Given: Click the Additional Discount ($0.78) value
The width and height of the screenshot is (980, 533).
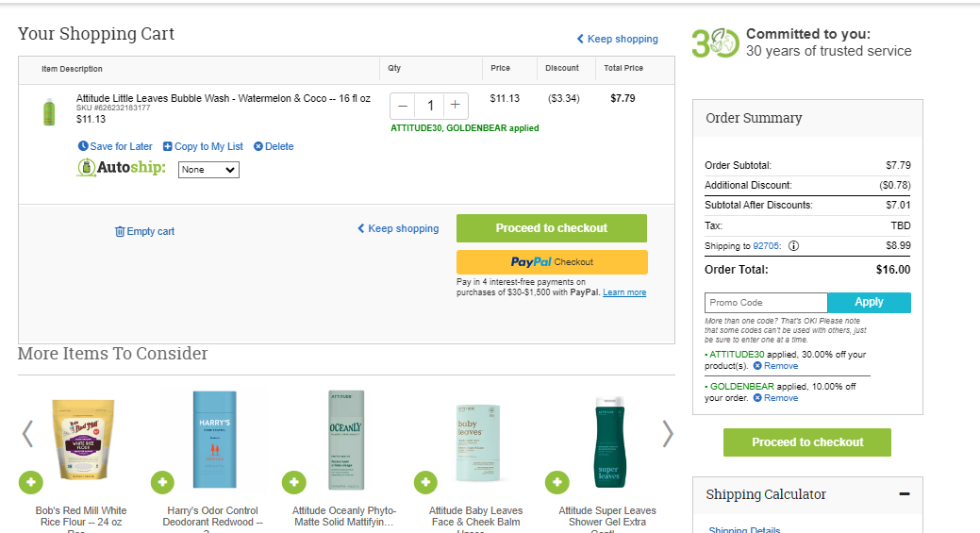Looking at the screenshot, I should click(x=895, y=186).
